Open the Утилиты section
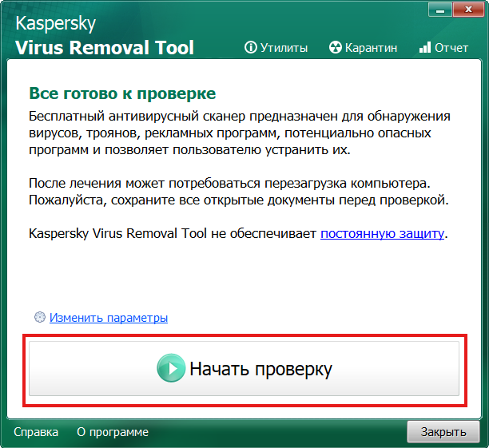This screenshot has width=489, height=448. (x=276, y=48)
